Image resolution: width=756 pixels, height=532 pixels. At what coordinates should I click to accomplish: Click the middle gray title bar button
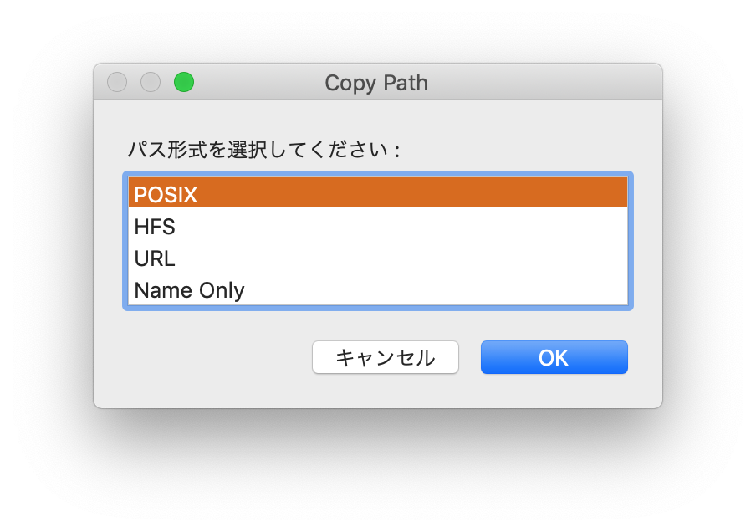pos(151,82)
